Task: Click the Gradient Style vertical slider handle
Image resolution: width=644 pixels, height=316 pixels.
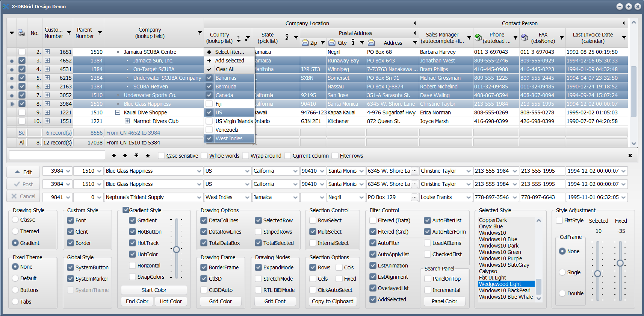Action: (176, 249)
